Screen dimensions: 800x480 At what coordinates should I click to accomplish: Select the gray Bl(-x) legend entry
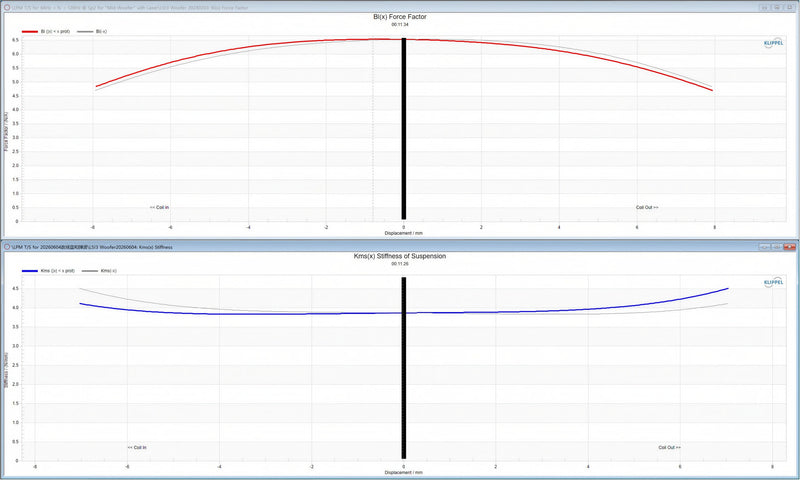coord(92,32)
